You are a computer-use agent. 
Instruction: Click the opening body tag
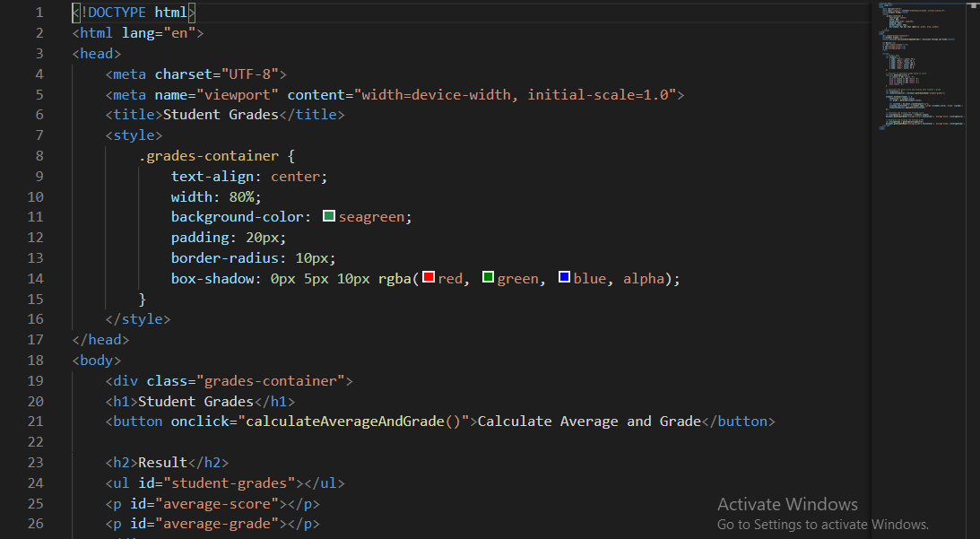(97, 361)
